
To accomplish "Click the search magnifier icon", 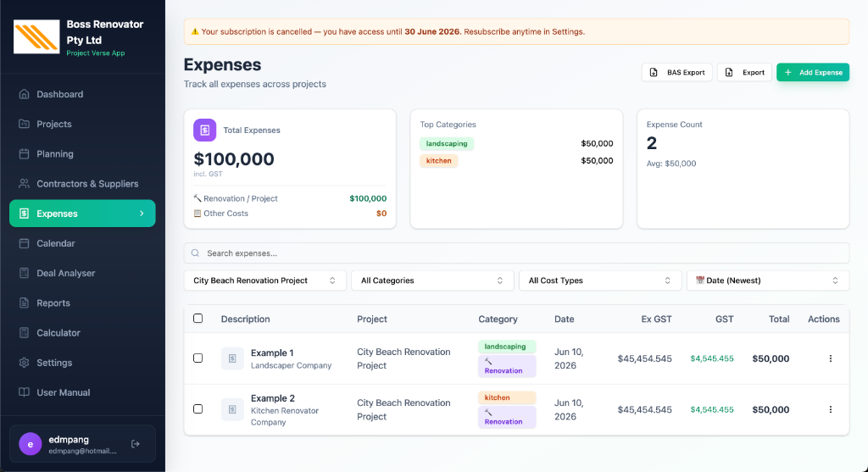I will pyautogui.click(x=196, y=253).
